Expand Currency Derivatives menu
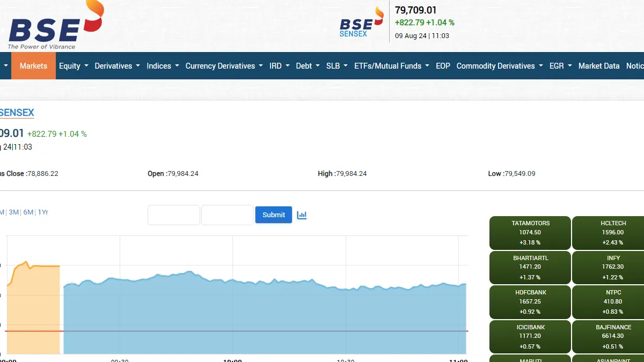This screenshot has height=362, width=644. (224, 66)
